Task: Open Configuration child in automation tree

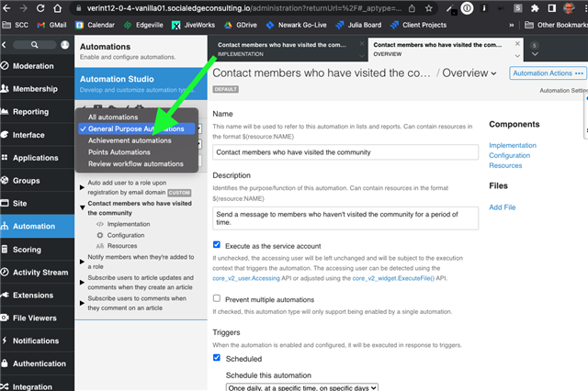Action: (x=126, y=235)
